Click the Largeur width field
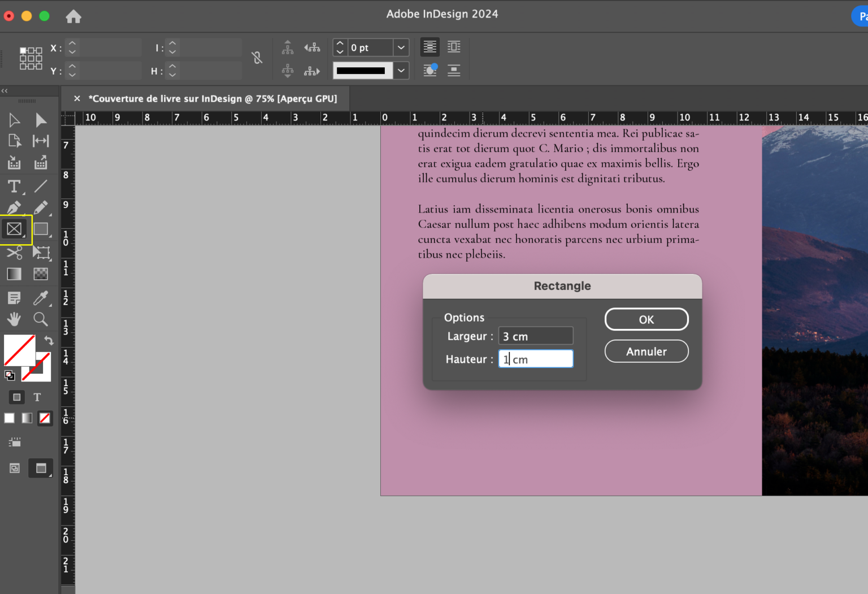 pyautogui.click(x=536, y=336)
